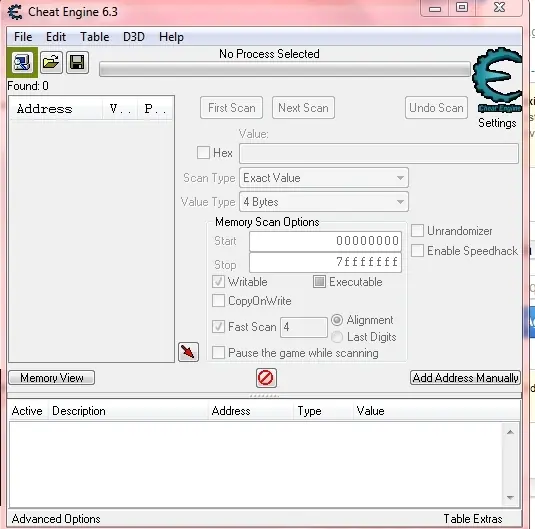Open the File menu
The height and width of the screenshot is (529, 535).
[23, 37]
